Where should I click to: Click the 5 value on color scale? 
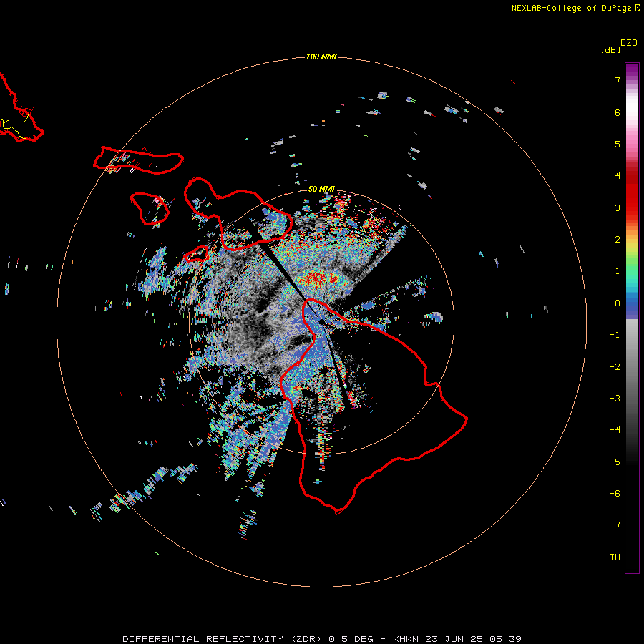tap(618, 144)
